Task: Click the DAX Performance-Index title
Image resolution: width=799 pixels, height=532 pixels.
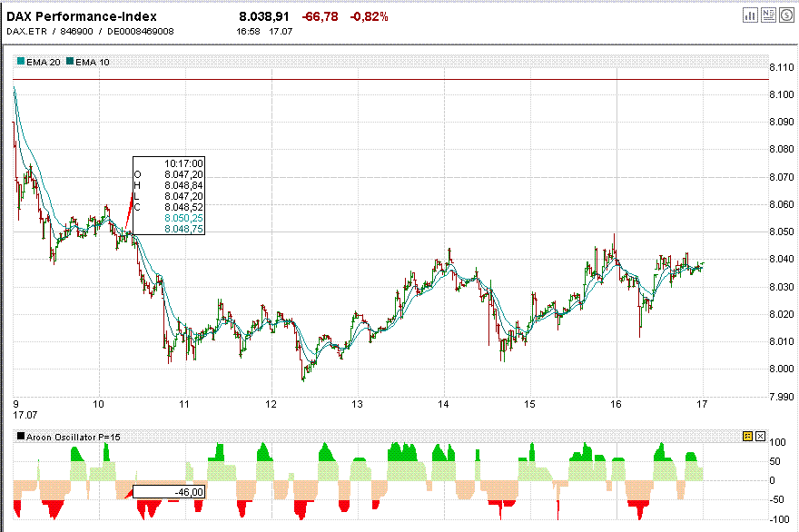Action: tap(82, 16)
